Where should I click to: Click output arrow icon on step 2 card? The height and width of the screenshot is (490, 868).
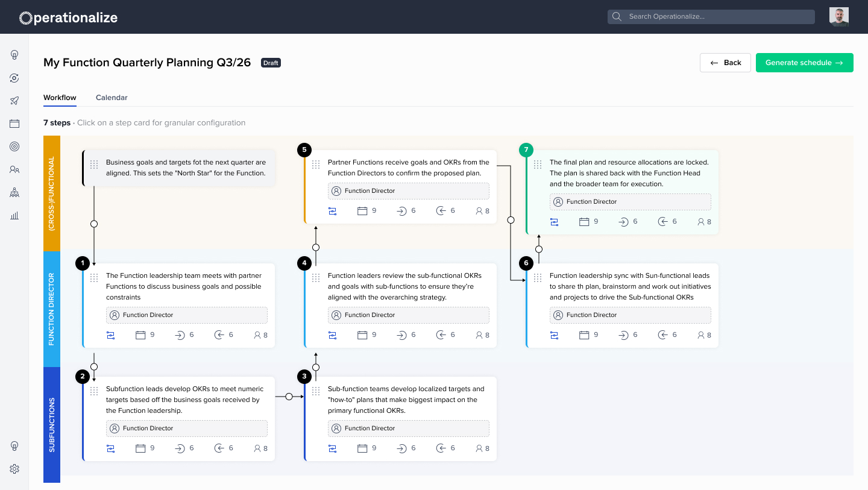pyautogui.click(x=219, y=448)
